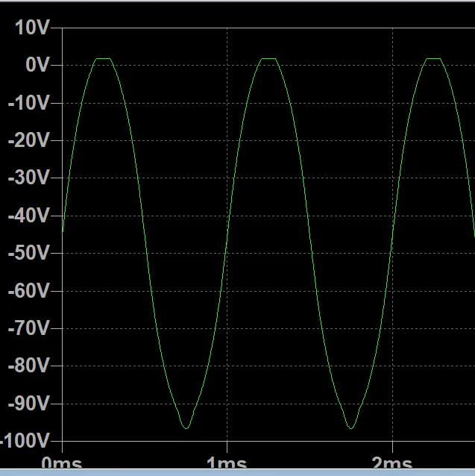Select the 0V vertical axis label

[x=37, y=66]
